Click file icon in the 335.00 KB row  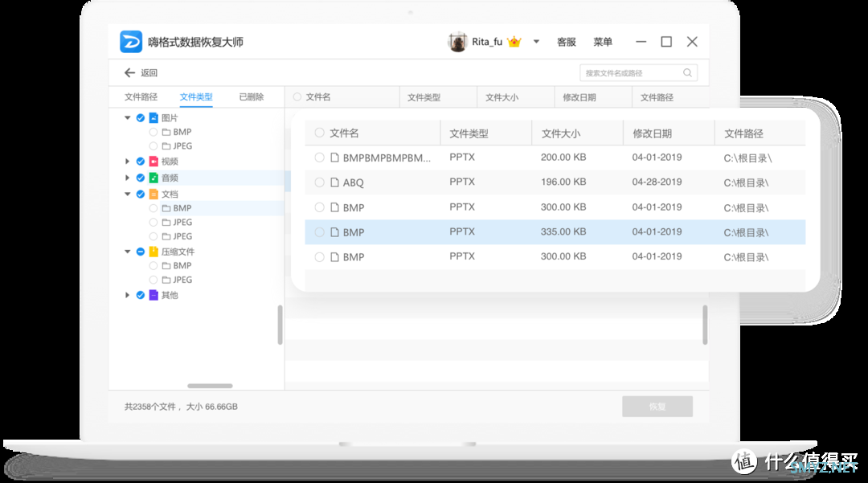coord(334,232)
